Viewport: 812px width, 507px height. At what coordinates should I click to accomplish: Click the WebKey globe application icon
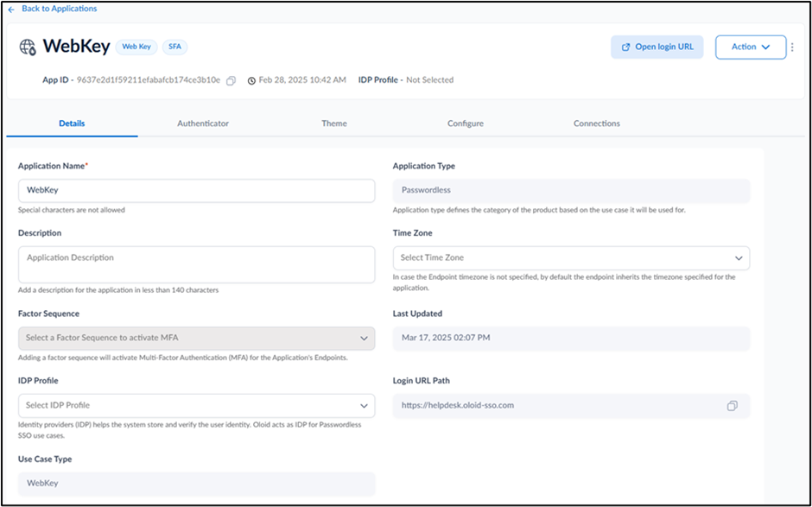(28, 48)
